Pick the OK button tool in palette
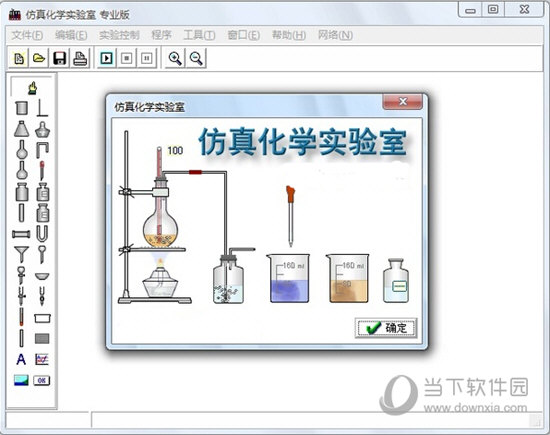Image resolution: width=550 pixels, height=435 pixels. 42,381
